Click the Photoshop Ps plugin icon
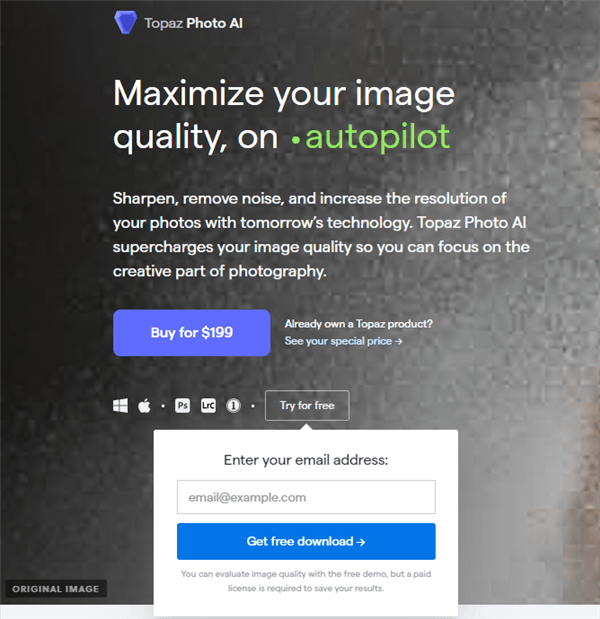 pos(182,405)
